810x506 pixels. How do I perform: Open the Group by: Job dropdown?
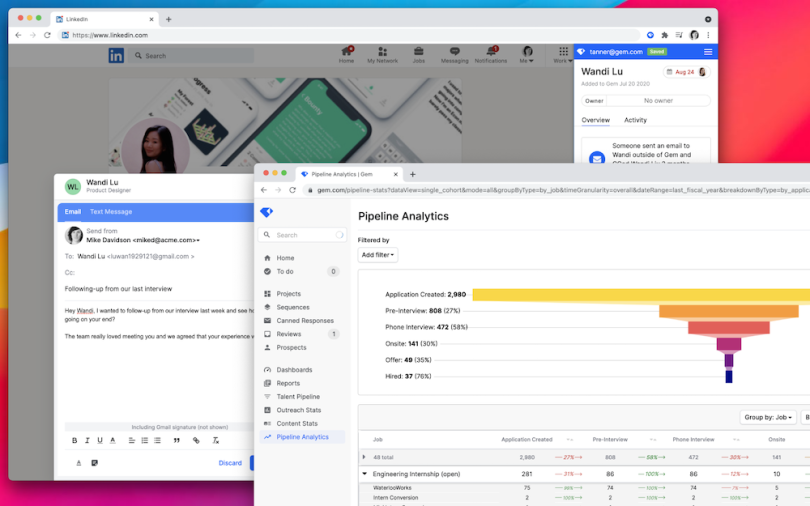pyautogui.click(x=768, y=417)
